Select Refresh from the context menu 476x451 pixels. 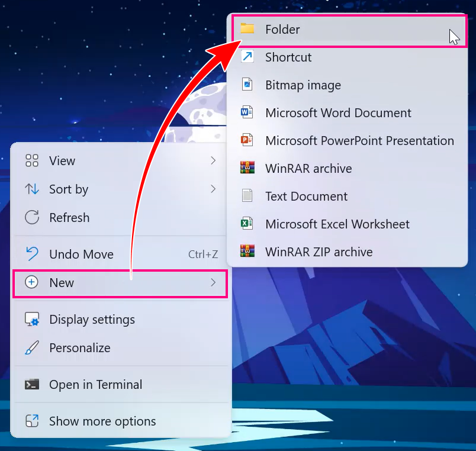(69, 218)
